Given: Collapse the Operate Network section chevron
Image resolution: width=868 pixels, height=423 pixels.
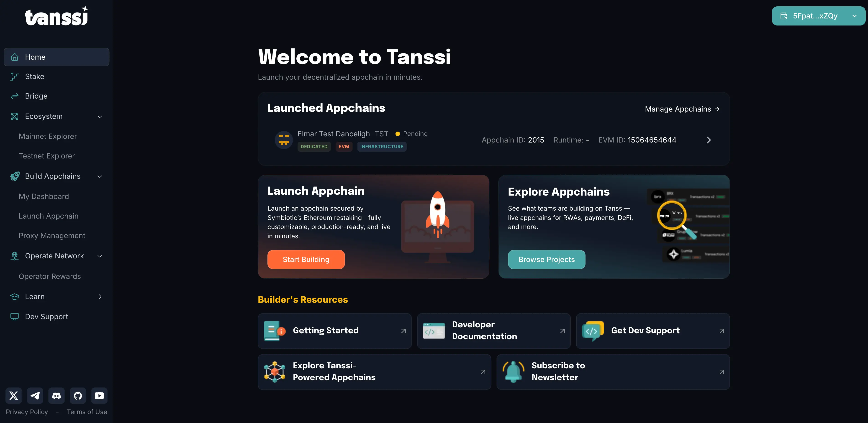Looking at the screenshot, I should tap(100, 256).
